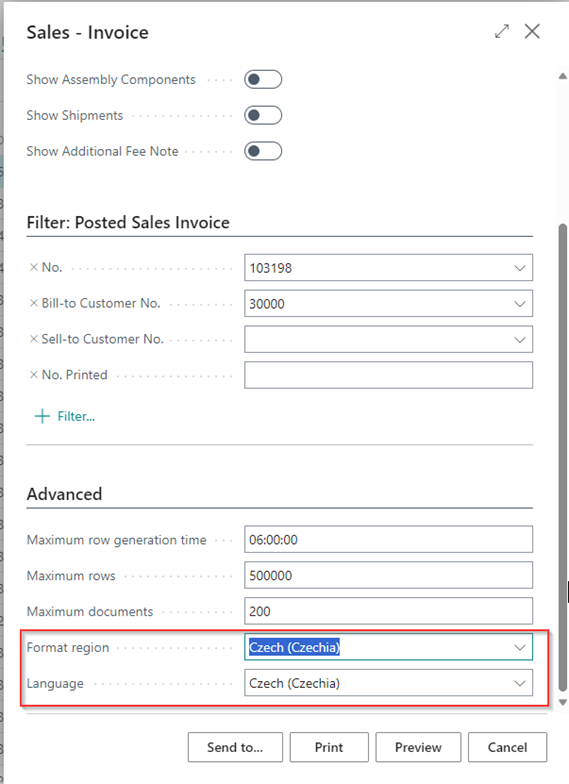Remove the Bill-to Customer No. filter X icon
Image resolution: width=569 pixels, height=784 pixels.
click(x=34, y=303)
